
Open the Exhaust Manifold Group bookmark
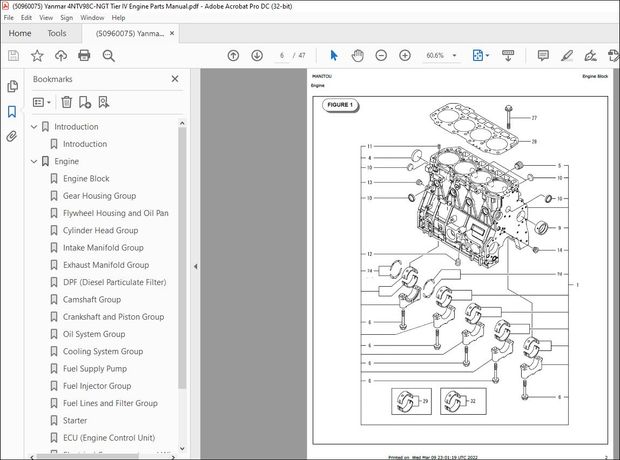(x=106, y=265)
